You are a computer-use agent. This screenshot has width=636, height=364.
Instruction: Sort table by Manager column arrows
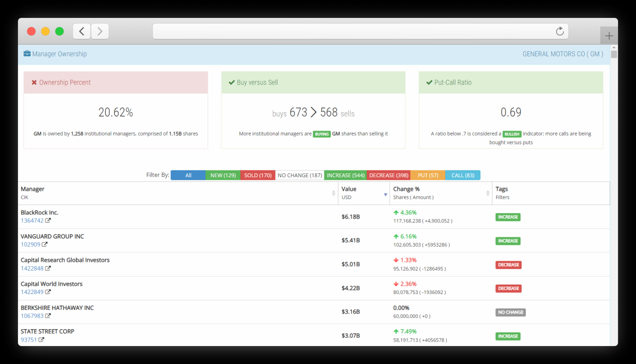tap(334, 193)
